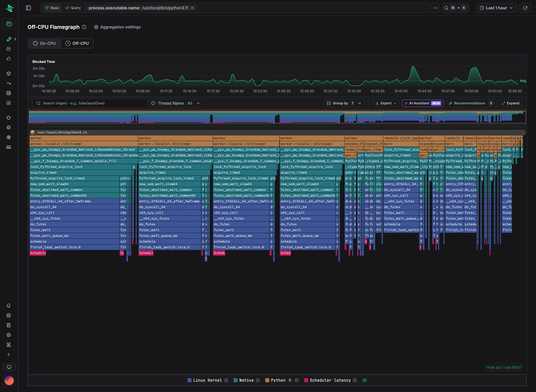Switch to On-CPU view

click(44, 43)
